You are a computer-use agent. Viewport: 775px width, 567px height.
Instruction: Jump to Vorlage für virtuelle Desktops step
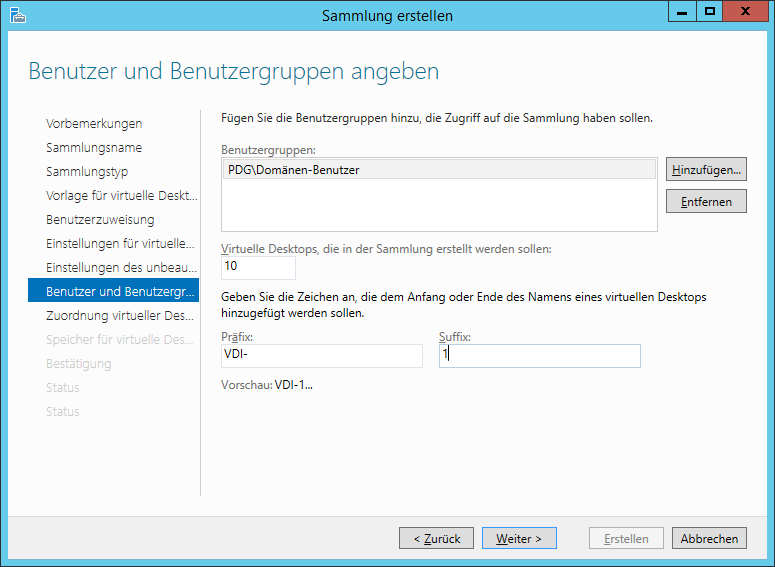[x=121, y=195]
